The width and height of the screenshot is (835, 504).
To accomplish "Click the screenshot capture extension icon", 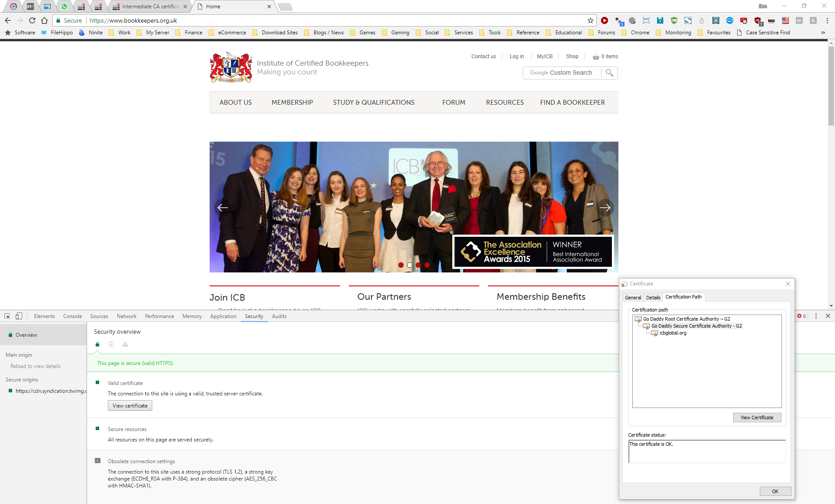I will click(x=646, y=20).
